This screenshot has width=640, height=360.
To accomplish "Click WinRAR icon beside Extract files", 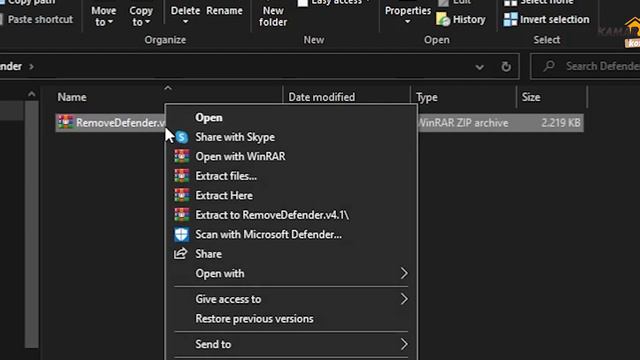I will coord(182,176).
